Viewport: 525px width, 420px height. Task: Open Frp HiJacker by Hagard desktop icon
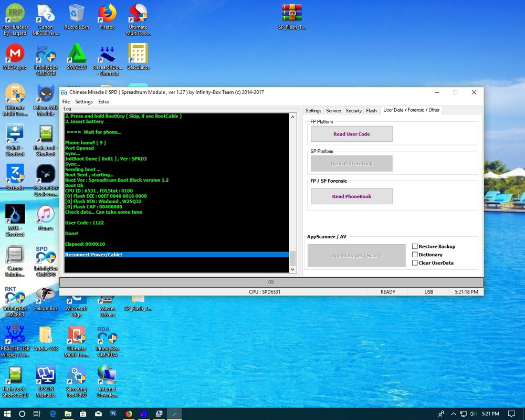[15, 19]
